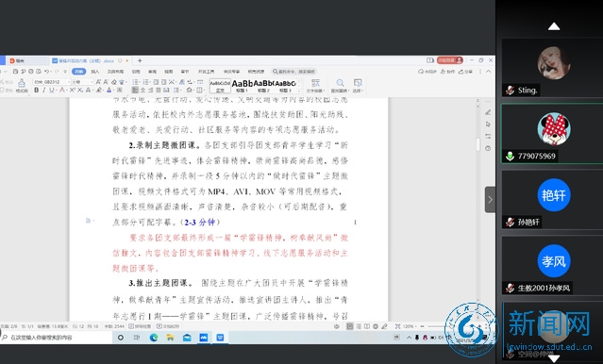Open the font name dropdown GB2312
This screenshot has height=364, width=603.
point(52,82)
